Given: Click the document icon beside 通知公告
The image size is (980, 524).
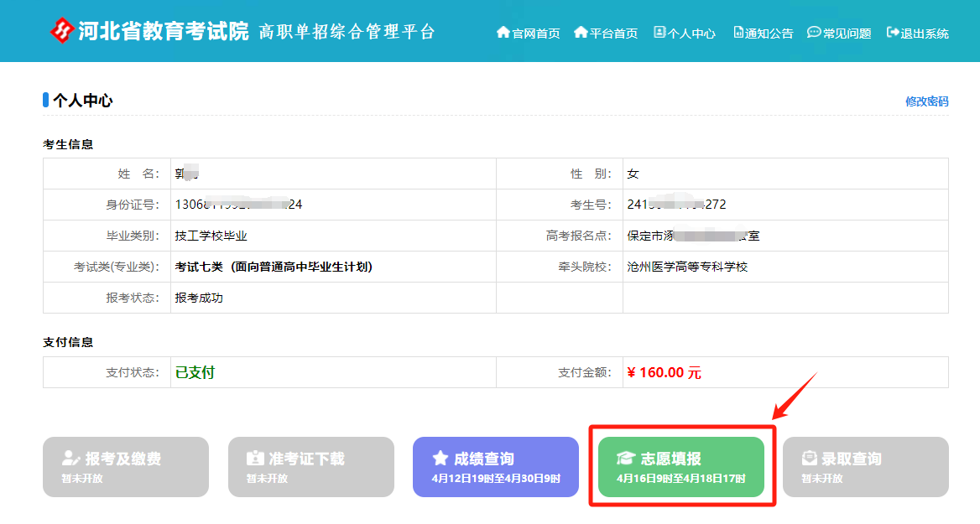Looking at the screenshot, I should [738, 33].
